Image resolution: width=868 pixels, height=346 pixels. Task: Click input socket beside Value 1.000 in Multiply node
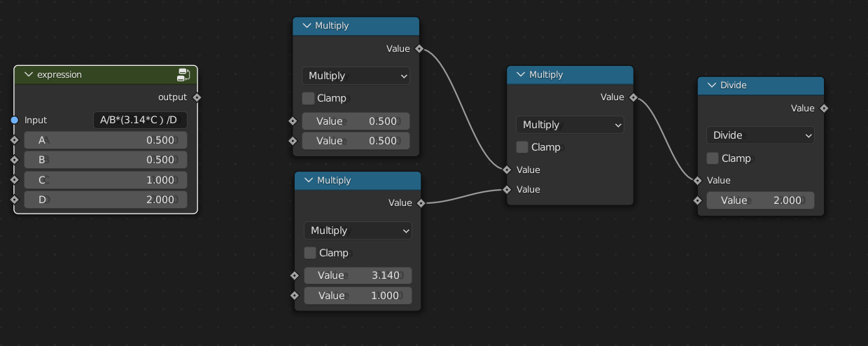tap(294, 296)
